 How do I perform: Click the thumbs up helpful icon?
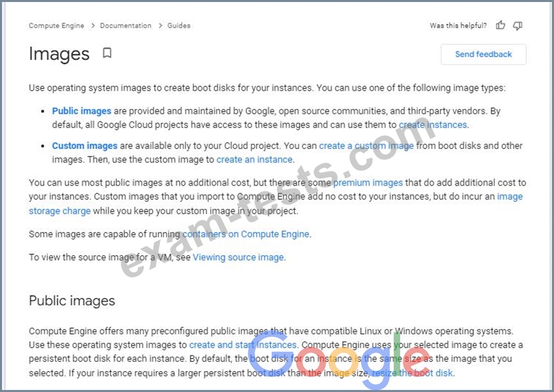click(x=500, y=25)
